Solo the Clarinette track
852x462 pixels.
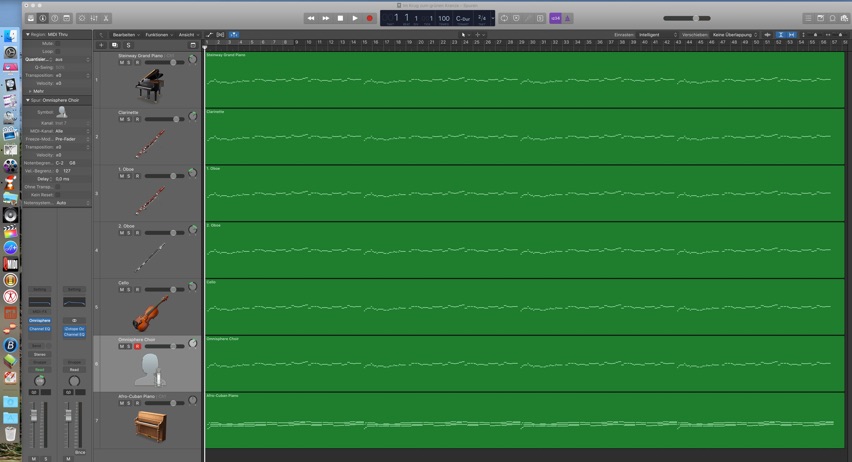coord(129,119)
